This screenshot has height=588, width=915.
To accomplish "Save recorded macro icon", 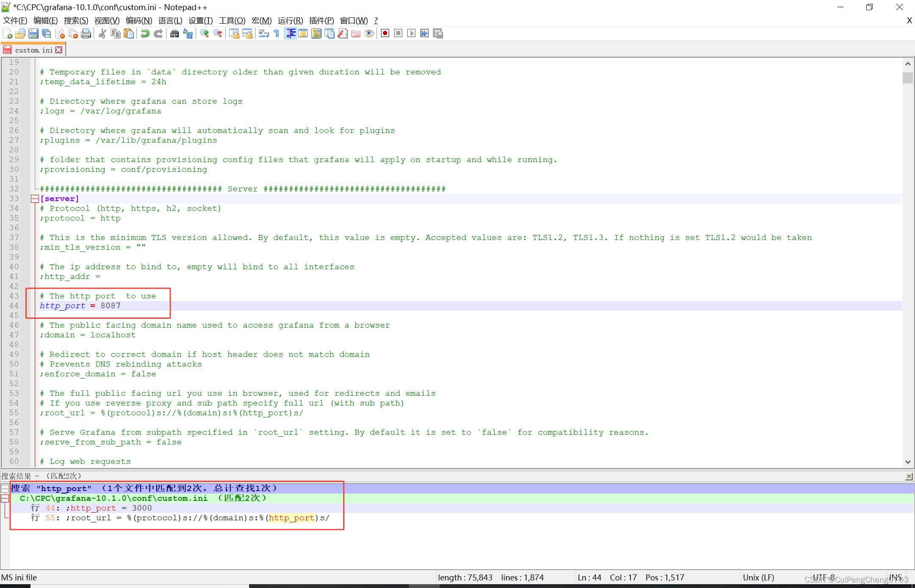I will (438, 33).
